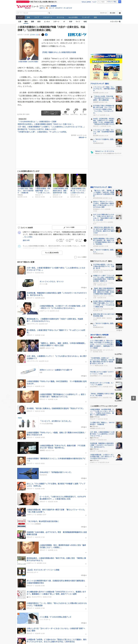Click the top web search input field

tap(102, 2)
